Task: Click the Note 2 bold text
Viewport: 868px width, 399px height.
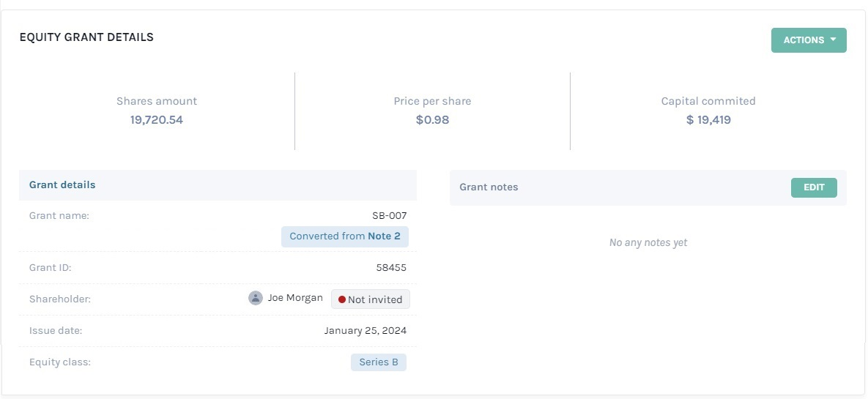Action: coord(384,236)
